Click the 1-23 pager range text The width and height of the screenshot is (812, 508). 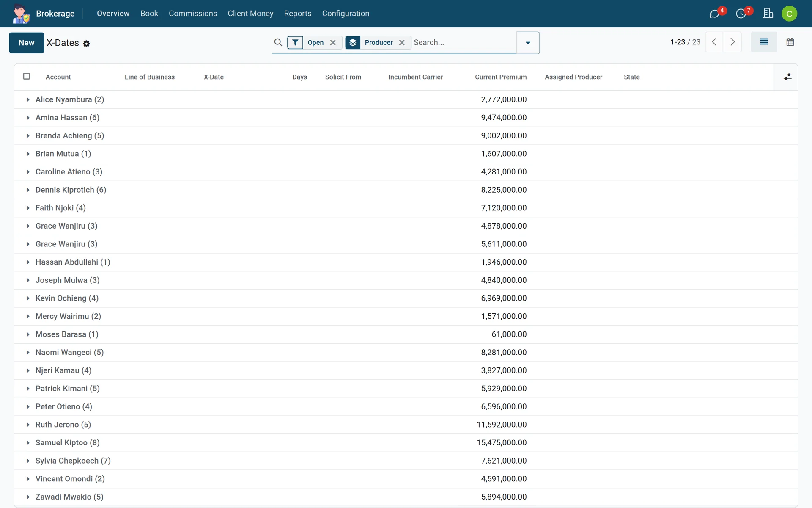pyautogui.click(x=678, y=42)
